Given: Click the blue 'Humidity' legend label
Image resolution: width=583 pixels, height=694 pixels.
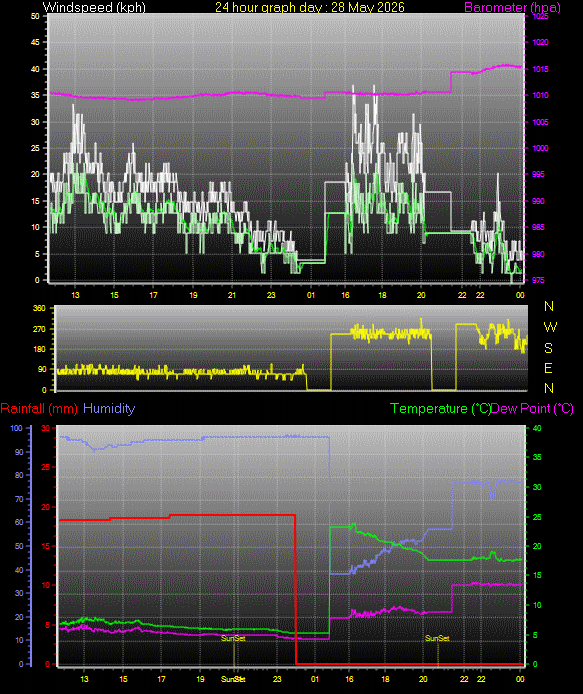Looking at the screenshot, I should click(109, 408).
